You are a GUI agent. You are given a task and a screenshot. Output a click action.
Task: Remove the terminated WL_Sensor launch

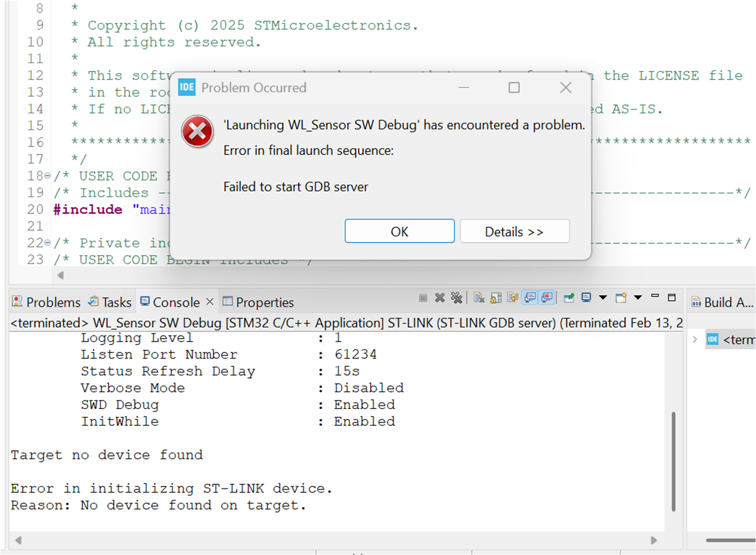(440, 297)
